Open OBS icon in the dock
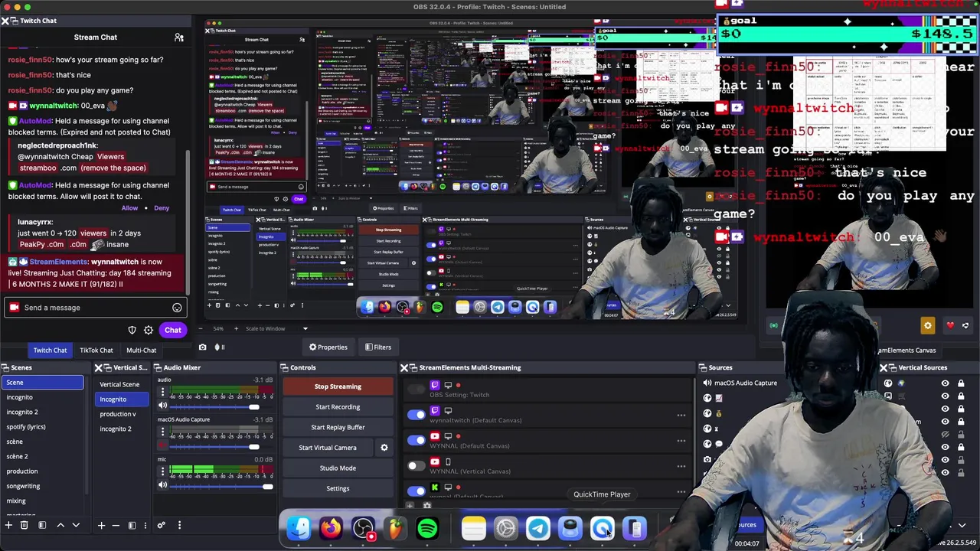The height and width of the screenshot is (551, 980). click(x=363, y=528)
